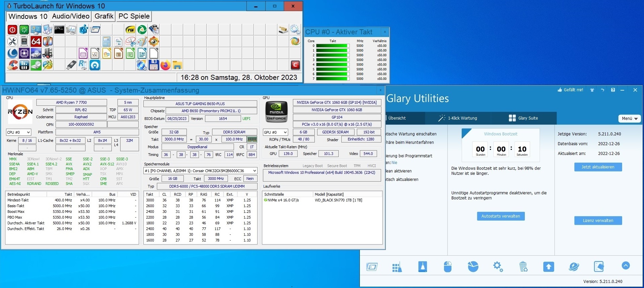
Task: Click the blue floppy disk 64 icon
Action: click(x=154, y=65)
